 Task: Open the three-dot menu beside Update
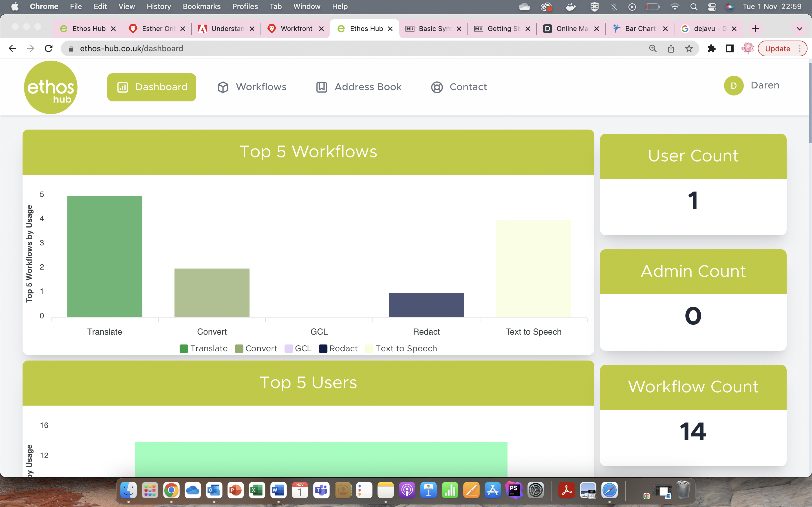pos(800,48)
